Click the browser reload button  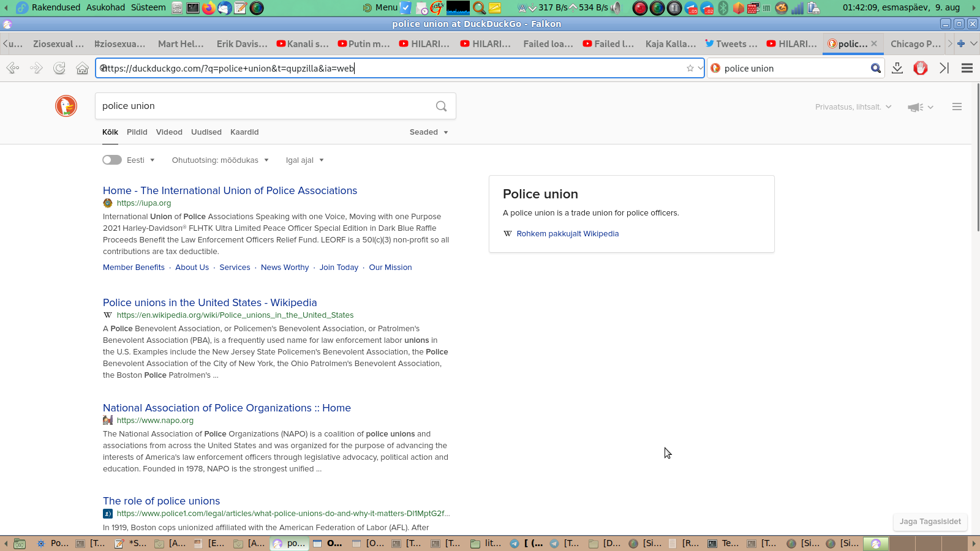59,68
